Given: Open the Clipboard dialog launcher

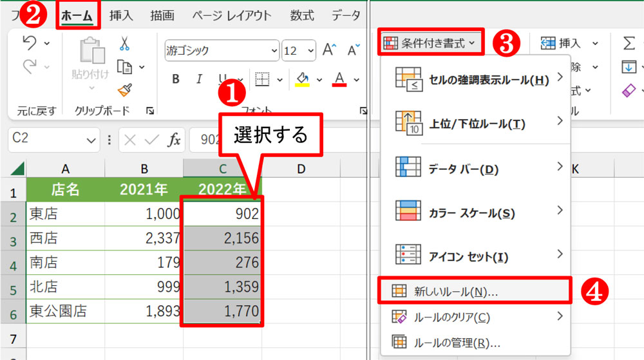Looking at the screenshot, I should tap(150, 110).
